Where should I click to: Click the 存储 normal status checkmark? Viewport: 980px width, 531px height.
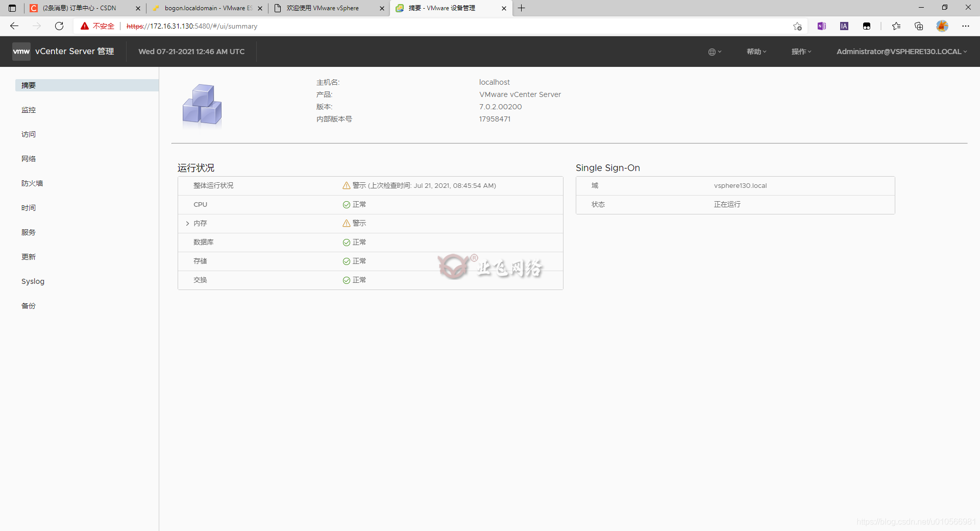tap(347, 261)
